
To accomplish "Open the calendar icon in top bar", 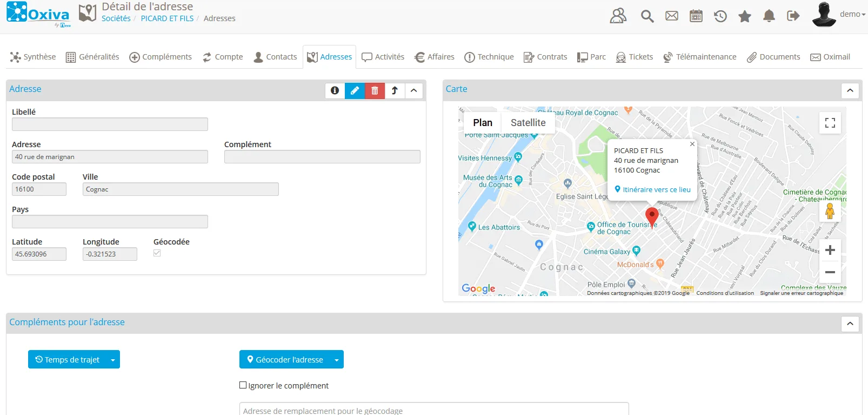I will (x=696, y=16).
